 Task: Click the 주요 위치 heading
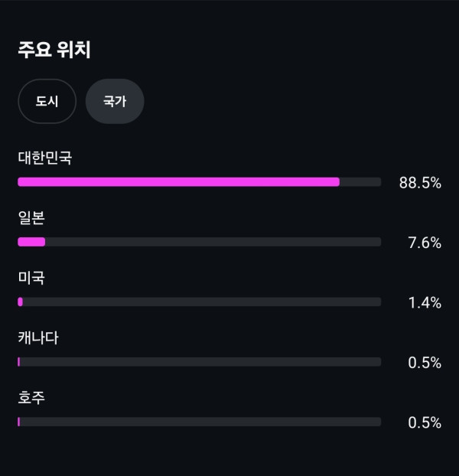pyautogui.click(x=54, y=50)
